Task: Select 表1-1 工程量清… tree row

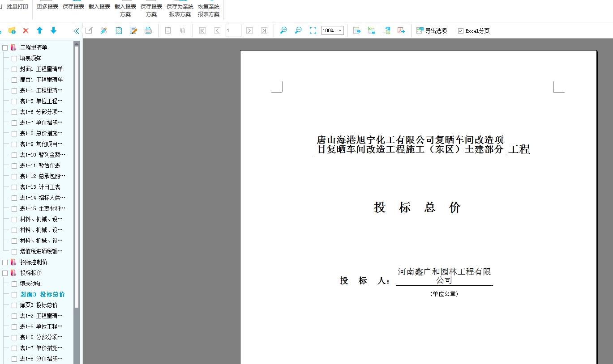Action: (x=41, y=90)
